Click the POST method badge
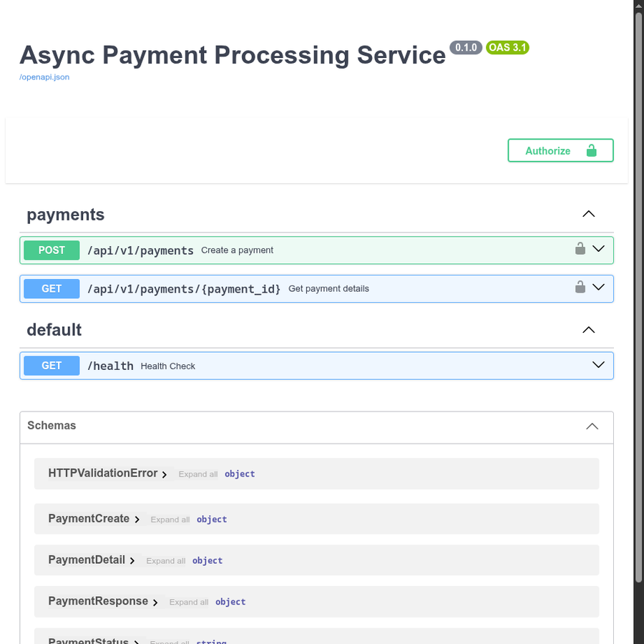 [x=52, y=250]
